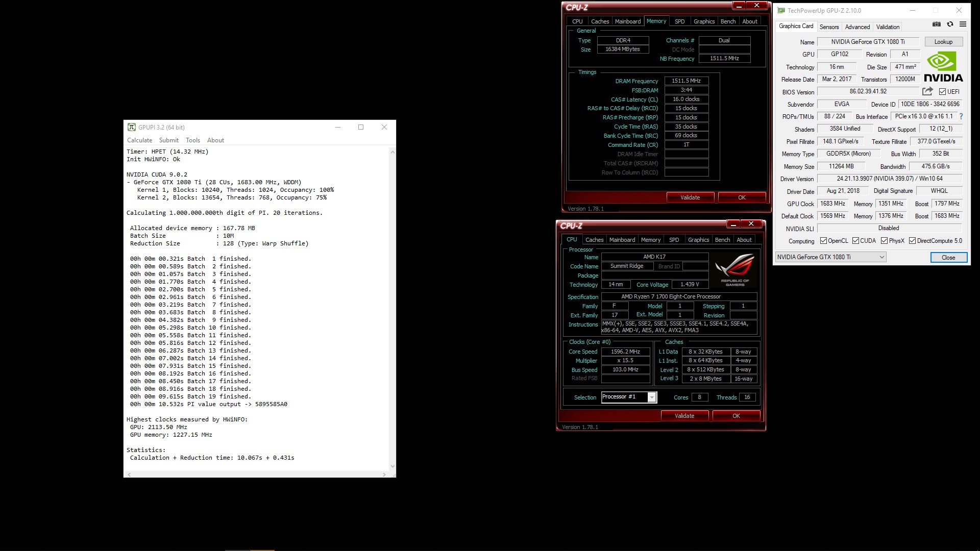
Task: Click GPUPI vertical scrollbar up arrow
Action: (393, 152)
